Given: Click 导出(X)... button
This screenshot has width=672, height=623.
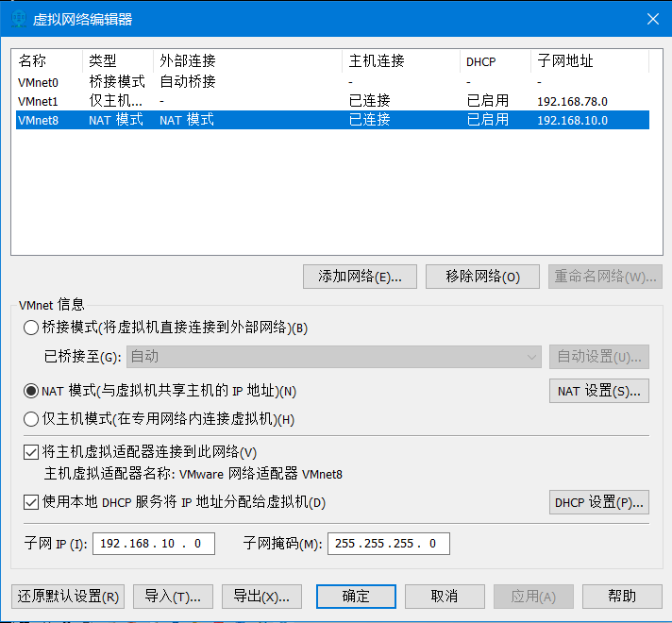Looking at the screenshot, I should 261,597.
